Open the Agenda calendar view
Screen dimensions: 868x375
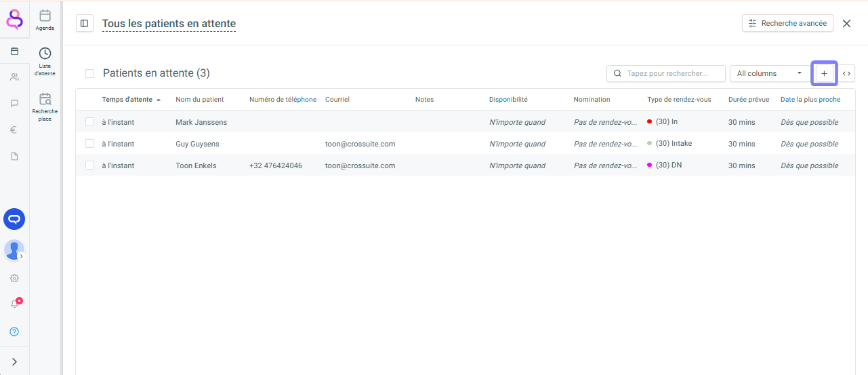(45, 20)
